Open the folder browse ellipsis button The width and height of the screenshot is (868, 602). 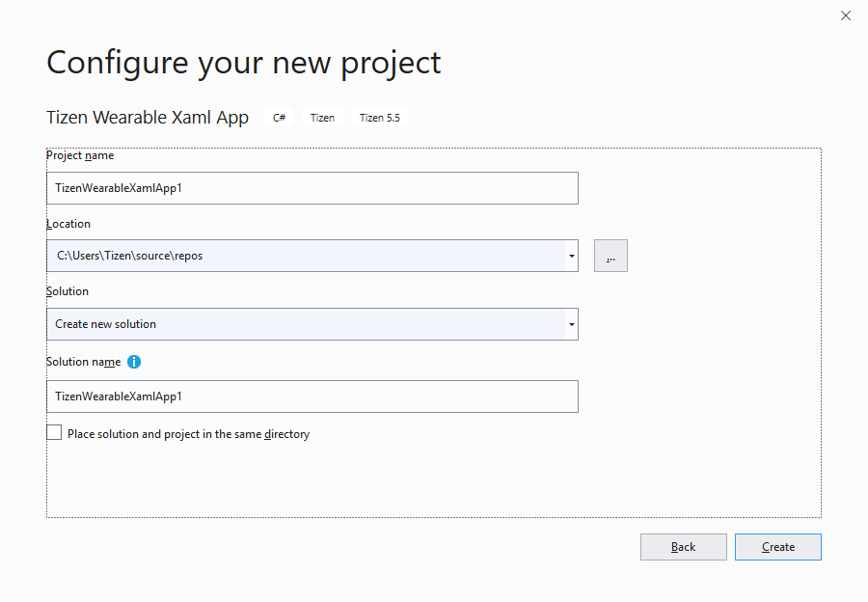coord(610,256)
